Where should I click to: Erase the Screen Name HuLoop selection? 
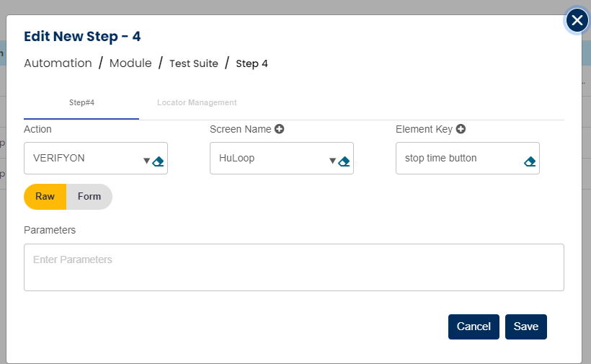coord(345,161)
